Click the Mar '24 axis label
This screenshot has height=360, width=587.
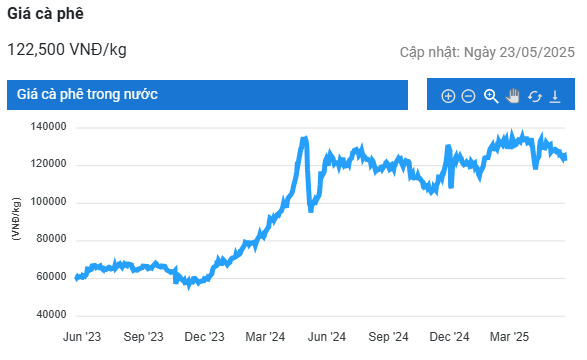[x=265, y=337]
